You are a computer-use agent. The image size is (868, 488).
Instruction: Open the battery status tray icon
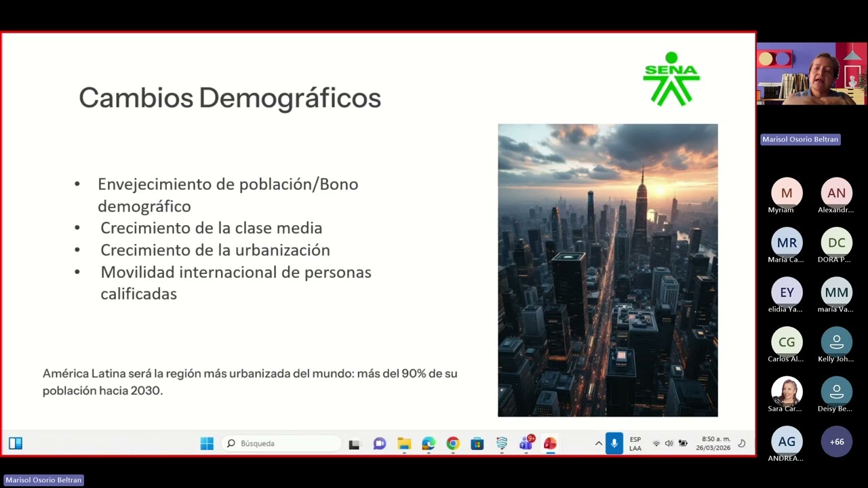pyautogui.click(x=683, y=444)
